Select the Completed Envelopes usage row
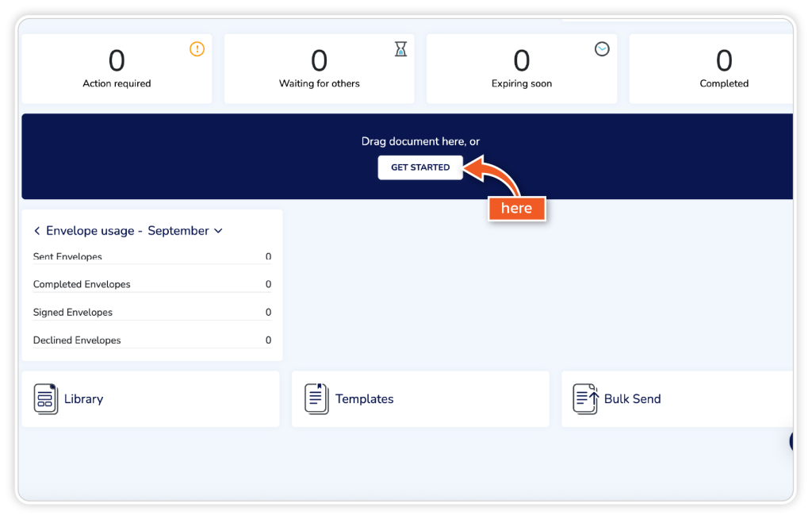Image resolution: width=812 pixels, height=519 pixels. coord(151,284)
